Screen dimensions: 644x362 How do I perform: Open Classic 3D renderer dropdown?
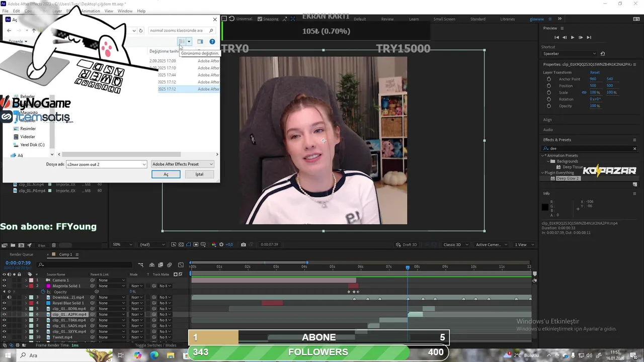456,244
